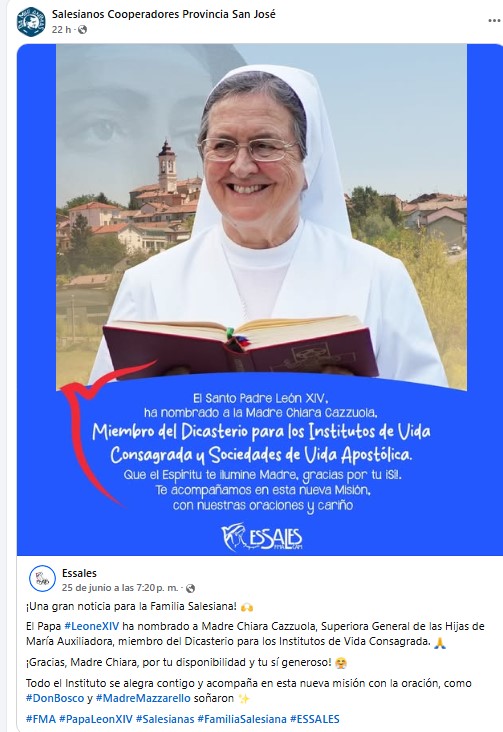
Task: Click the public globe icon beside 22 h
Action: [82, 30]
